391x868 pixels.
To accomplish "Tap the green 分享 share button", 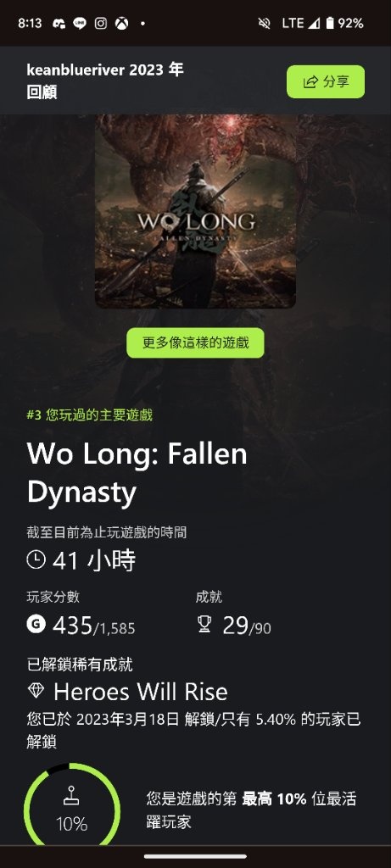I will tap(326, 82).
